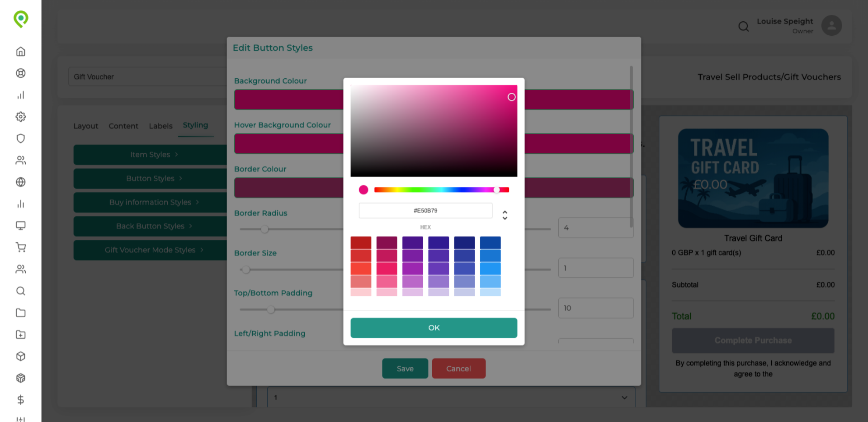Select the bright blue preset swatch

tap(490, 269)
